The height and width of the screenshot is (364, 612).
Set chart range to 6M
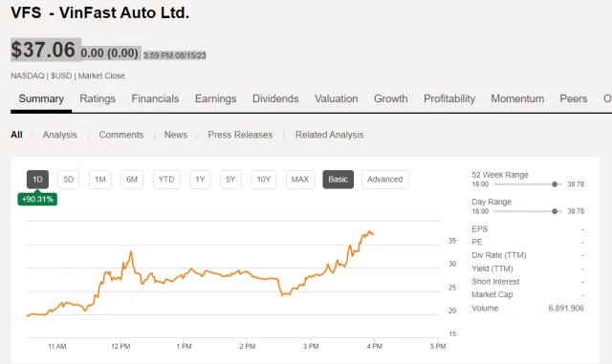tap(132, 180)
